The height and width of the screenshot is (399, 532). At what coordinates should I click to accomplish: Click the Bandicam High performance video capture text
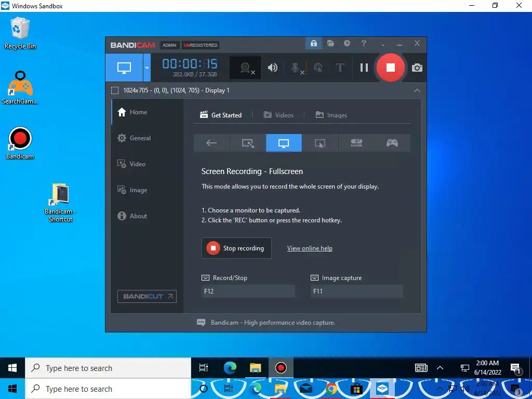pyautogui.click(x=273, y=322)
